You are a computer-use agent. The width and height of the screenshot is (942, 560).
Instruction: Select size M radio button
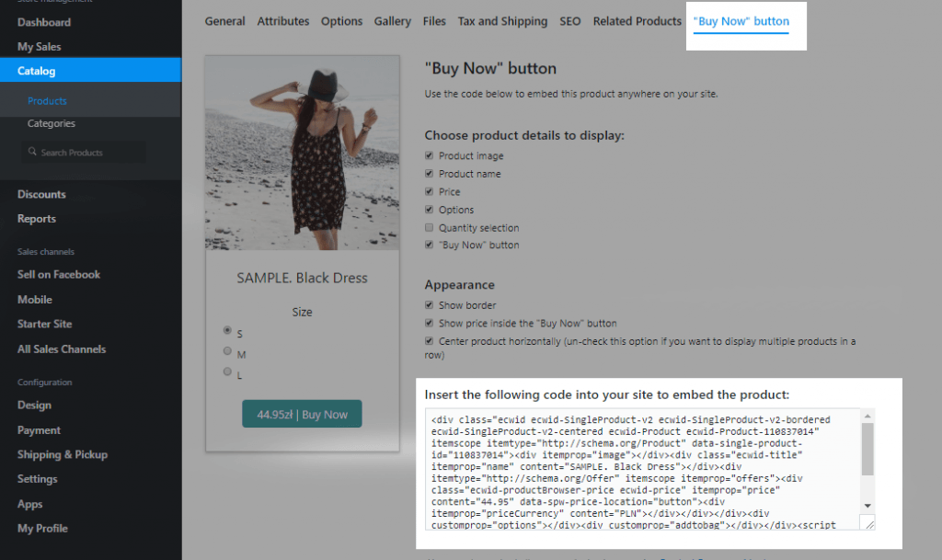click(x=227, y=351)
